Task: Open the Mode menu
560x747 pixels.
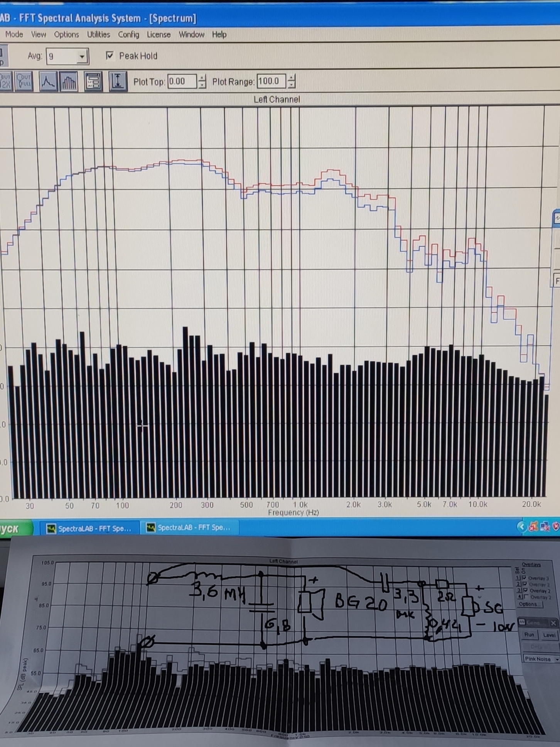Action: (14, 34)
